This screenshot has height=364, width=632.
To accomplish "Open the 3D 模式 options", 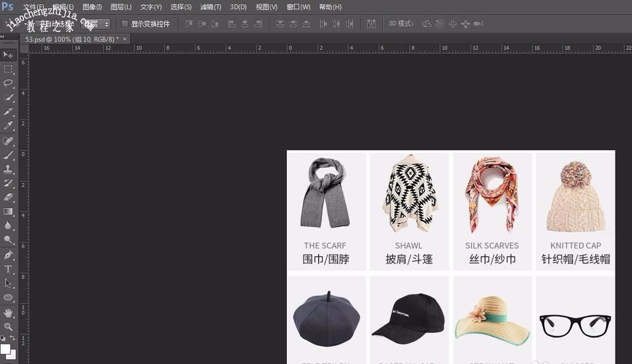I will tap(428, 23).
